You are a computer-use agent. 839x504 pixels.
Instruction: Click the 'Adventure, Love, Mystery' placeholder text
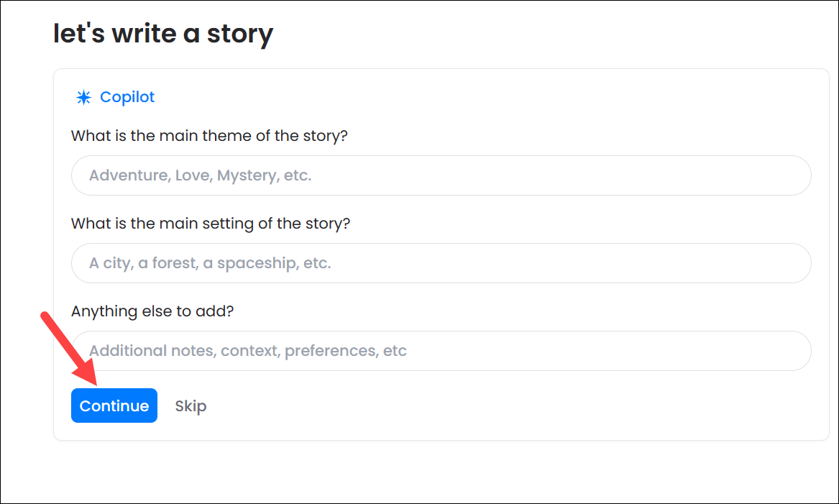point(200,175)
